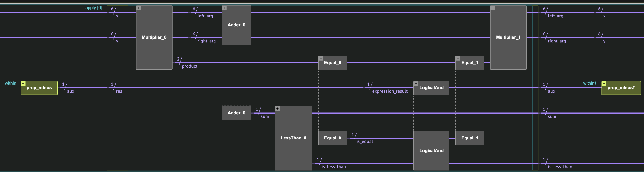The width and height of the screenshot is (644, 173).
Task: Expand prep_minus† with the yellow plus icon
Action: point(604,84)
